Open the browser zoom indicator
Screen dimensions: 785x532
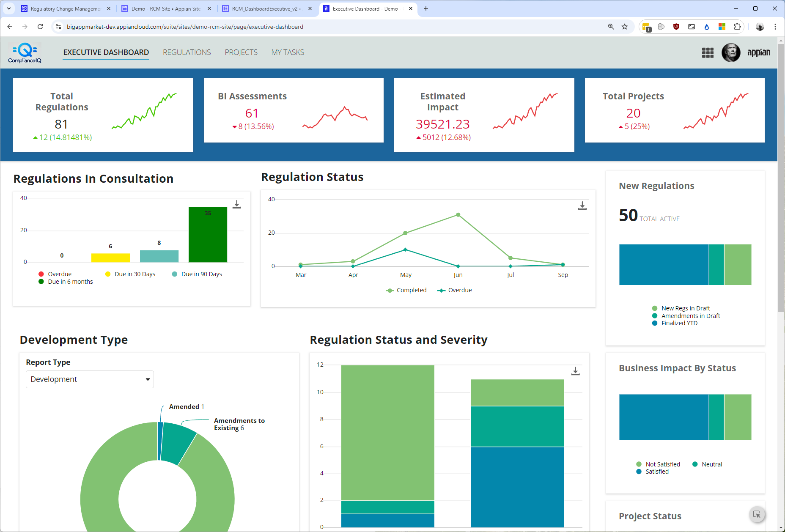tap(611, 27)
